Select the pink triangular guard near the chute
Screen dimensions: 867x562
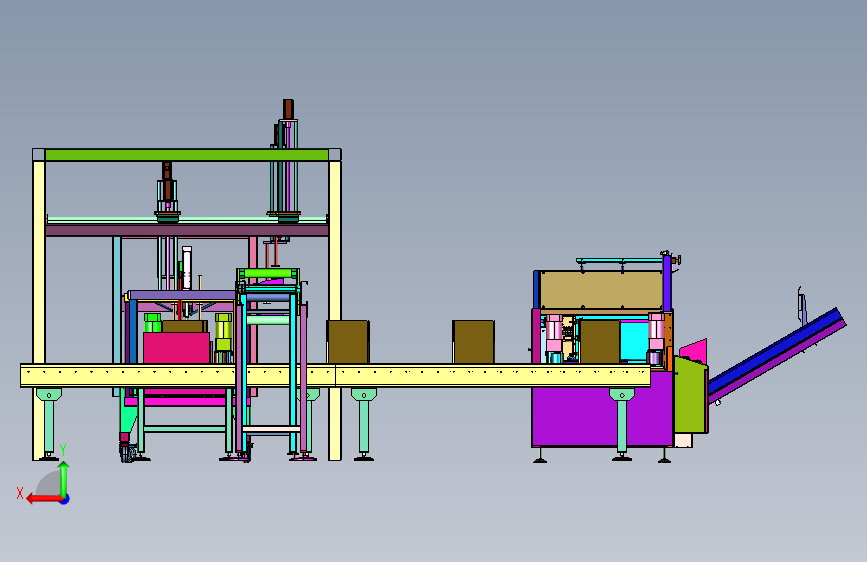pos(694,350)
